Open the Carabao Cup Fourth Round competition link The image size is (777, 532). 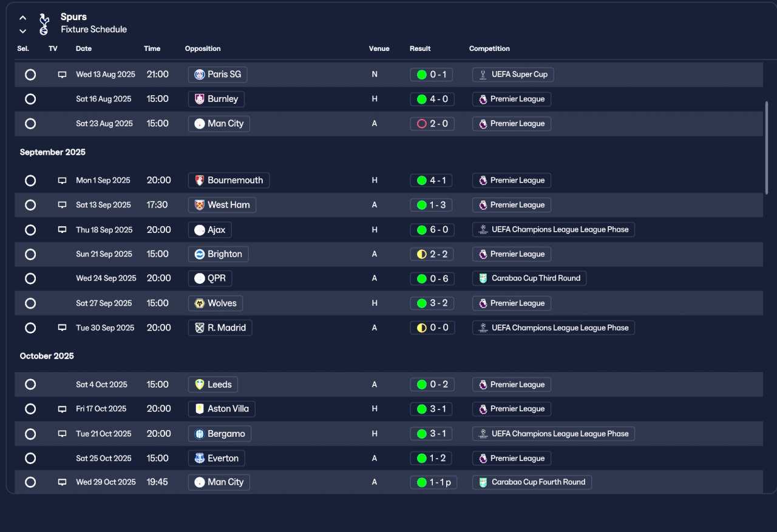532,482
